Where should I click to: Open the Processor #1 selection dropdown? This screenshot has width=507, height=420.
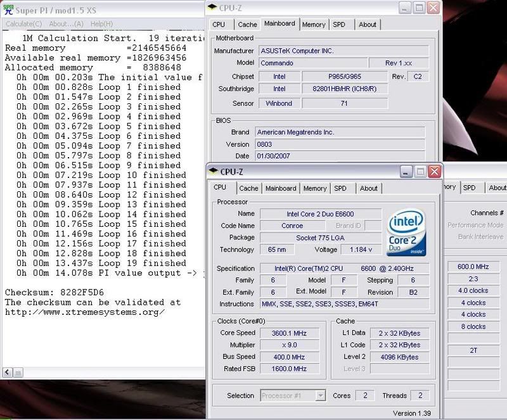pyautogui.click(x=293, y=395)
